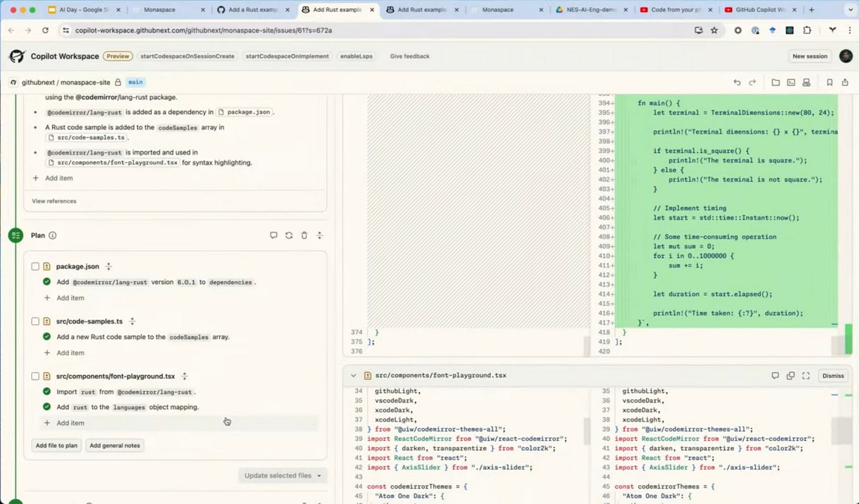Toggle the green check on 'Add a new Rust code sample' step

pyautogui.click(x=47, y=337)
